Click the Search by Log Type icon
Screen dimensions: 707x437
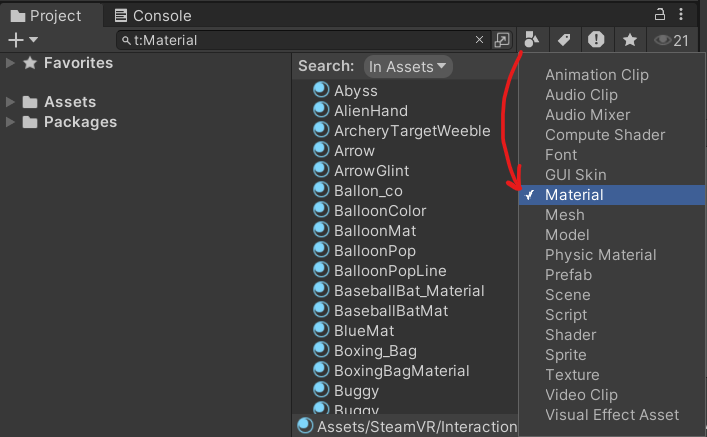click(x=596, y=40)
